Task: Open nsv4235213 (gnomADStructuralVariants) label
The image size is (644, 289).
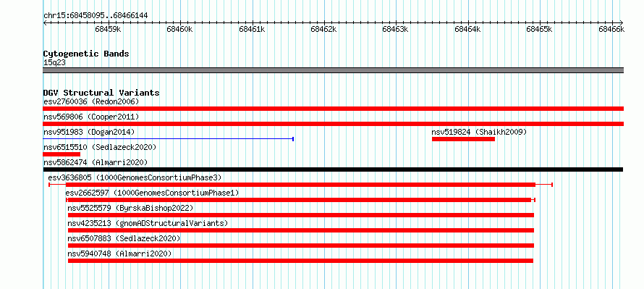Action: (148, 223)
